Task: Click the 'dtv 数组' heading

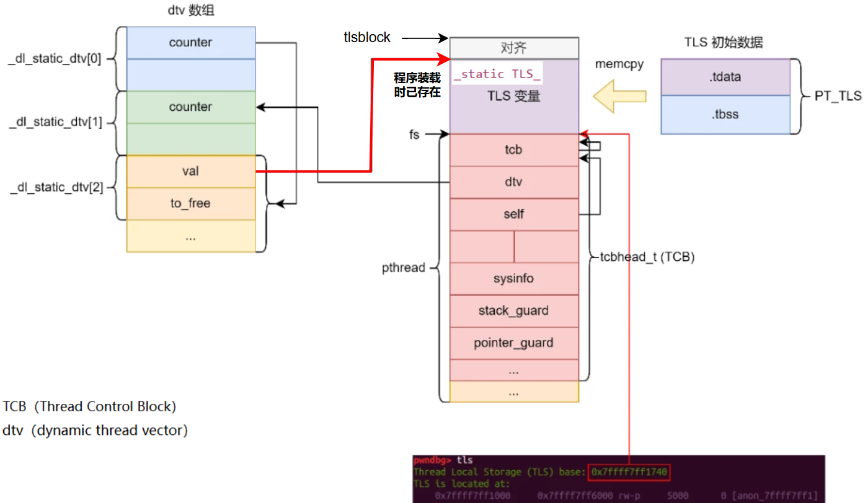Action: 191,11
